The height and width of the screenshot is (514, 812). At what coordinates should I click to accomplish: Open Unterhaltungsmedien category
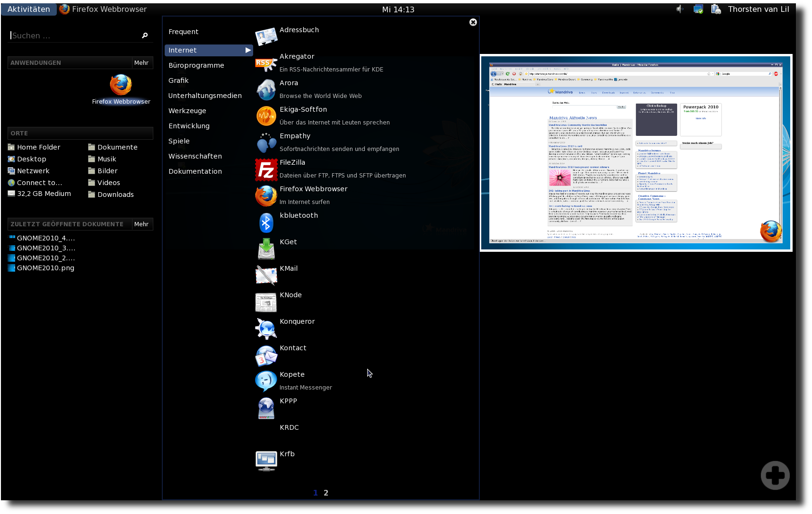[x=205, y=96]
